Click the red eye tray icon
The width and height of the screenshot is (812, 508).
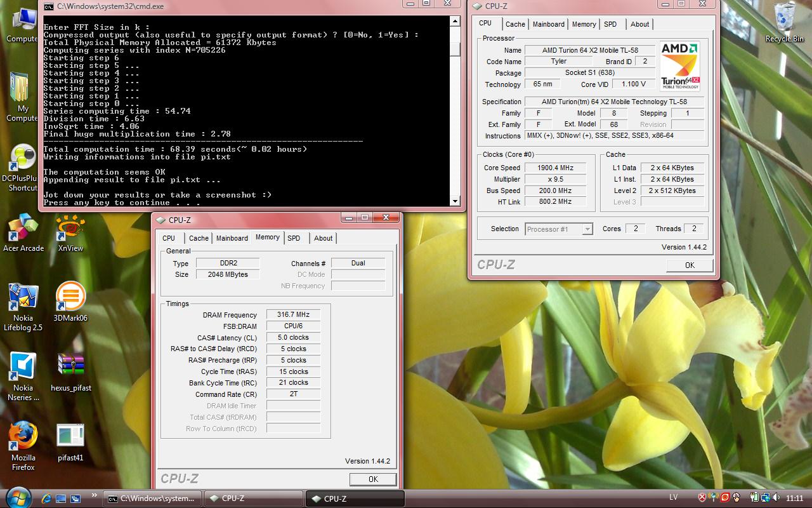coord(725,498)
